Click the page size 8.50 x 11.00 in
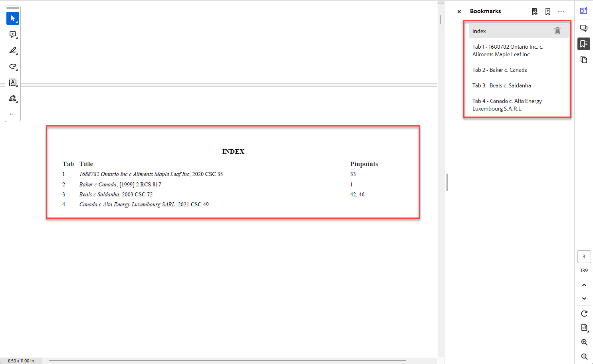 21,361
